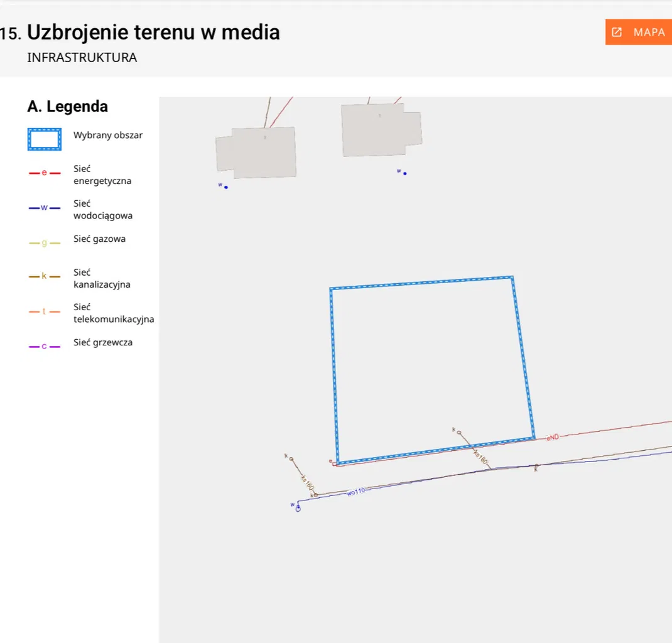Click the blue 'Wybrany obszar' legend rectangle icon
This screenshot has width=672, height=643.
(x=45, y=139)
